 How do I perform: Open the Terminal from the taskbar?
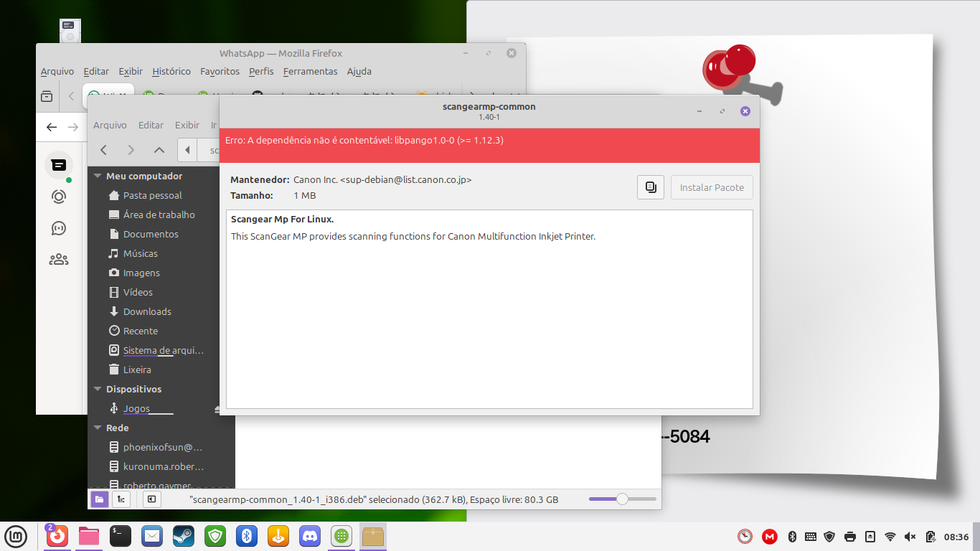coord(120,535)
